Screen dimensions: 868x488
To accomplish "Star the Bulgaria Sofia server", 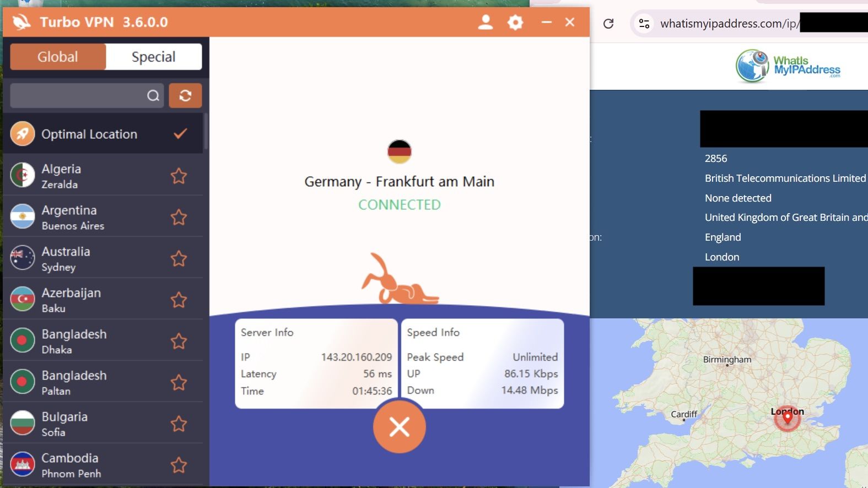I will tap(179, 424).
